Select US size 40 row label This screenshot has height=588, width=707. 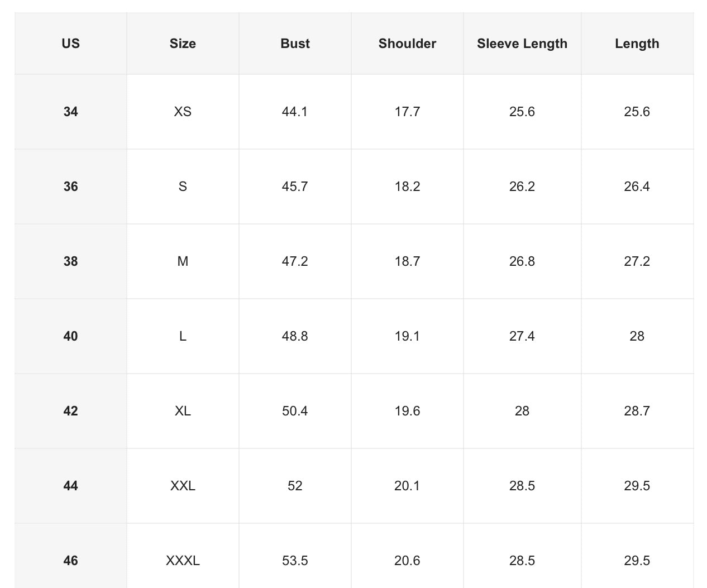tap(70, 336)
